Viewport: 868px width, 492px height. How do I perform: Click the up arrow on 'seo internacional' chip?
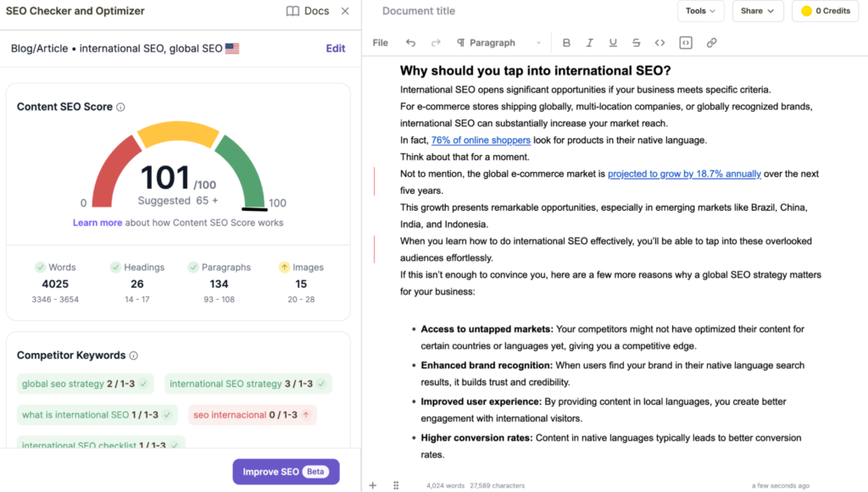[305, 415]
